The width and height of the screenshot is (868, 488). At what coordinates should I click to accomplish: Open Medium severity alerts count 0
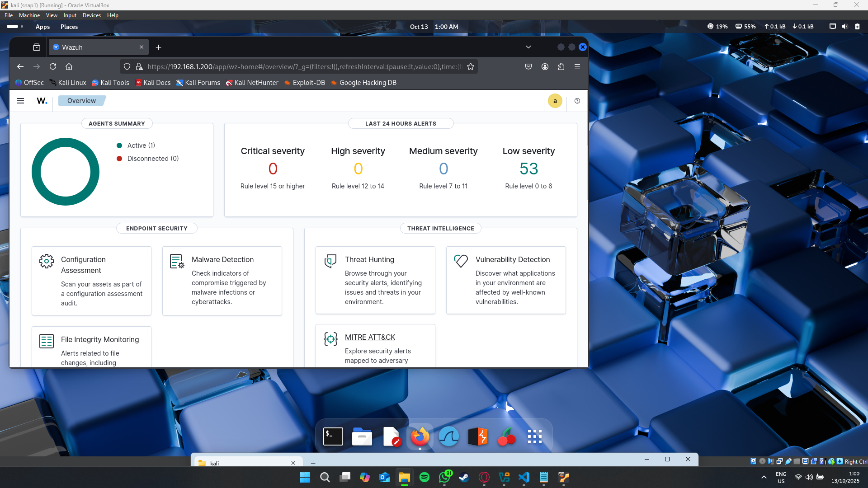[x=443, y=169]
